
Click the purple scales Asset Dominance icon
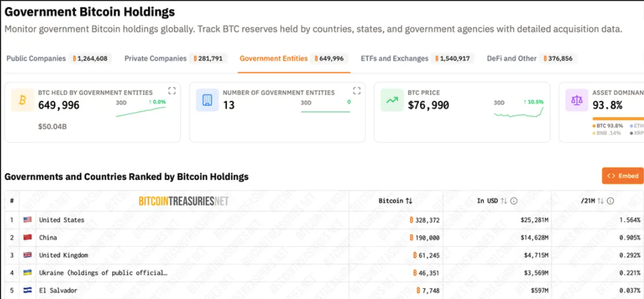point(577,100)
